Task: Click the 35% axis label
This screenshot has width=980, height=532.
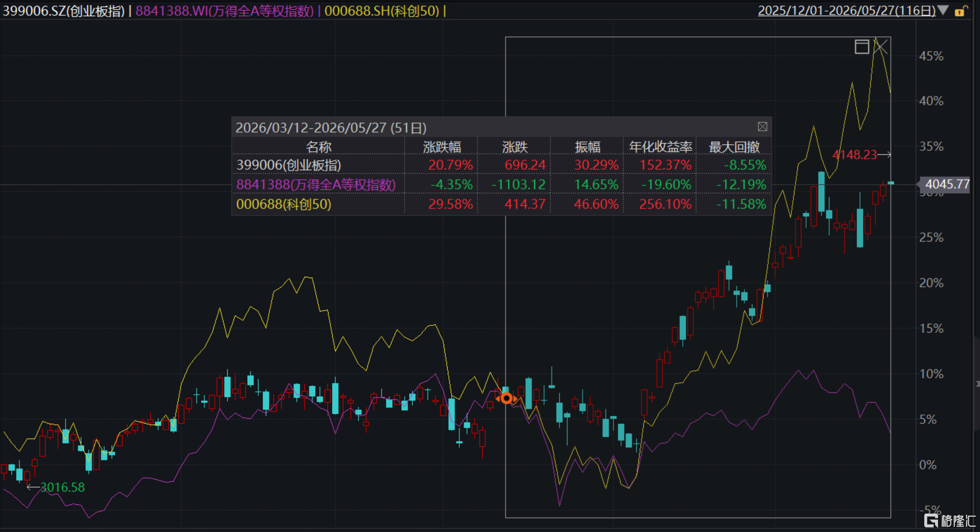Action: click(x=931, y=147)
